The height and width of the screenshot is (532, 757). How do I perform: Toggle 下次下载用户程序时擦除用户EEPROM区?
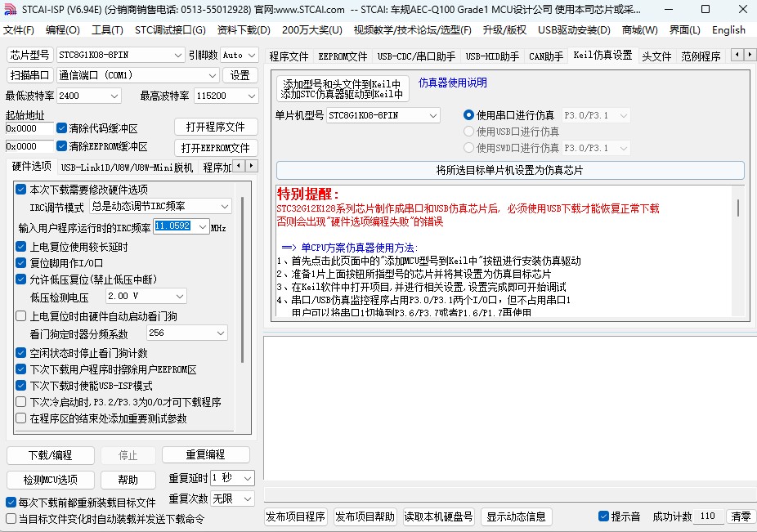coord(20,369)
